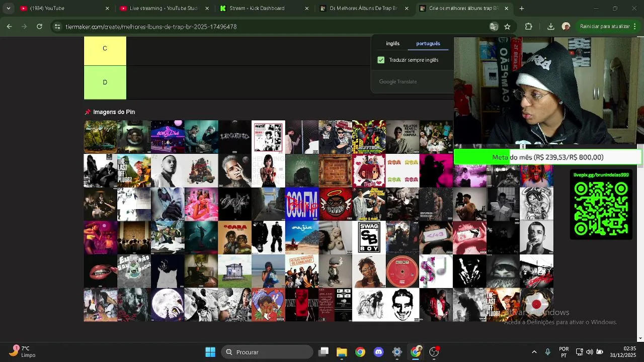
Task: Click the Procurar taskbar search box
Action: click(x=267, y=352)
